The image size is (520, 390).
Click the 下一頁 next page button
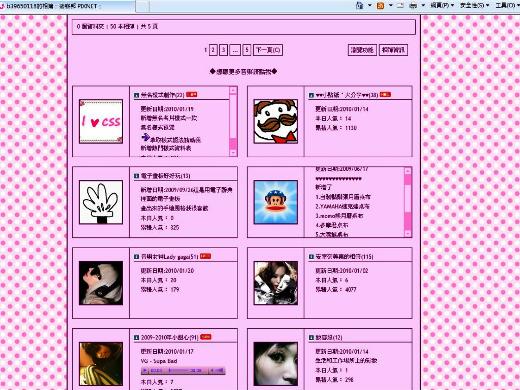point(268,50)
